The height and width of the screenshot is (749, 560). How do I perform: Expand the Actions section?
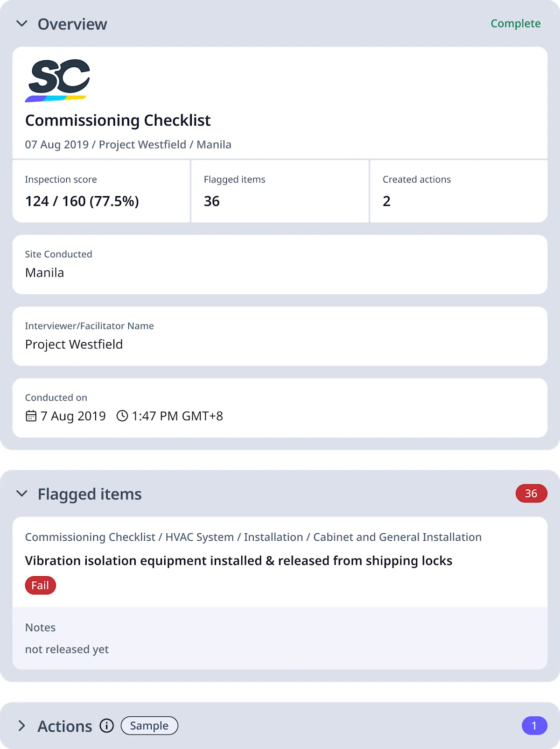click(21, 726)
